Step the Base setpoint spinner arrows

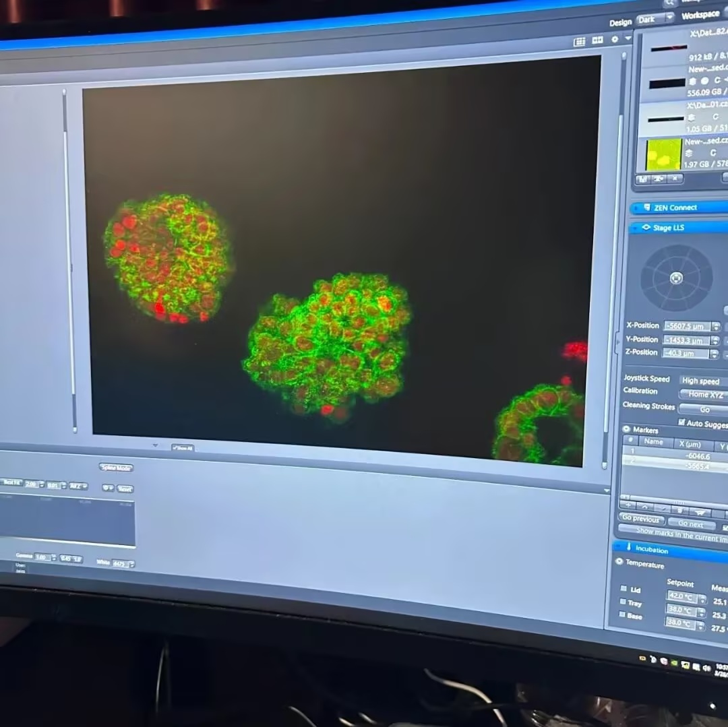click(x=700, y=626)
